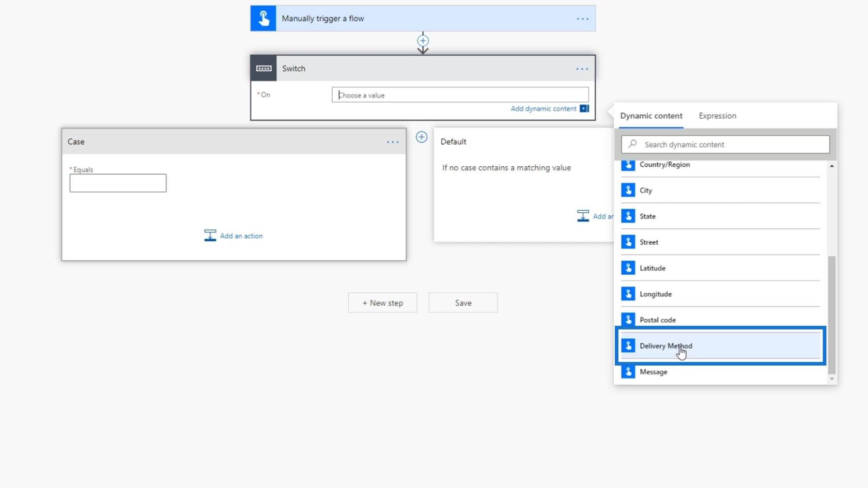Click the Add an action icon in Case
Screen dimensions: 868x488
(210, 235)
